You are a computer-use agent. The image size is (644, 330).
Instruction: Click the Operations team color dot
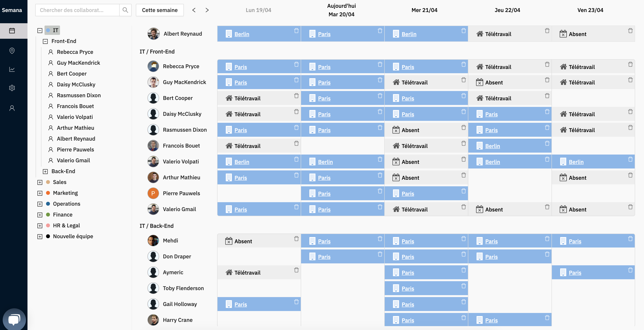click(48, 204)
